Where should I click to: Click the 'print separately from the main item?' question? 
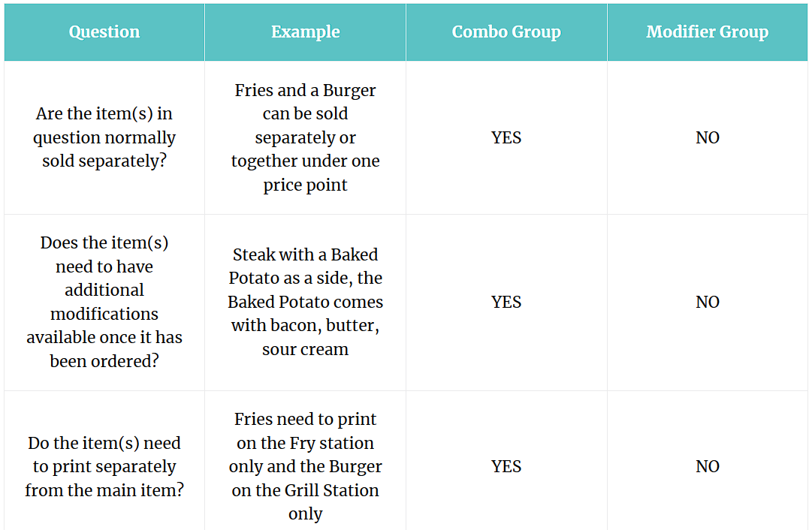[104, 466]
